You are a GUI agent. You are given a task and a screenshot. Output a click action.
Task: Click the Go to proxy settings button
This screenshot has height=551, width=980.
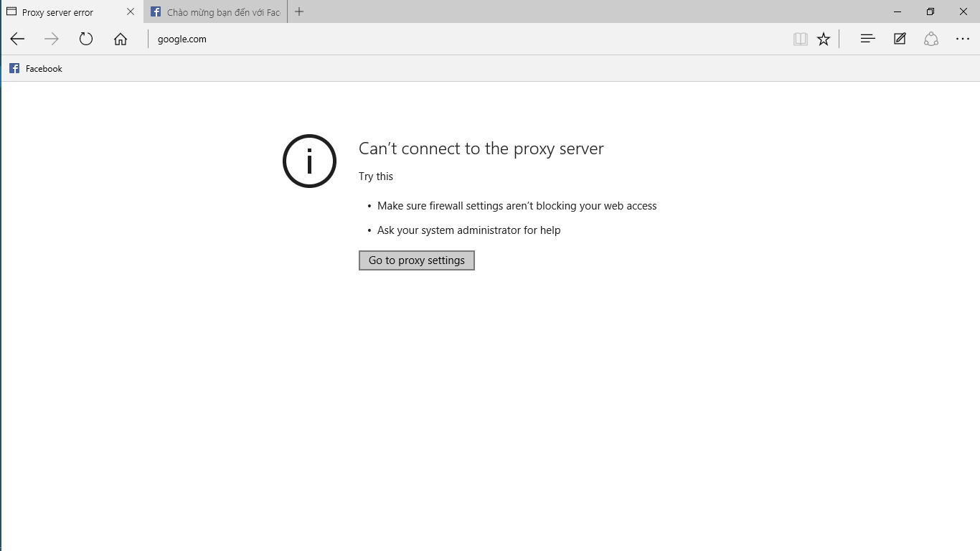click(x=417, y=260)
